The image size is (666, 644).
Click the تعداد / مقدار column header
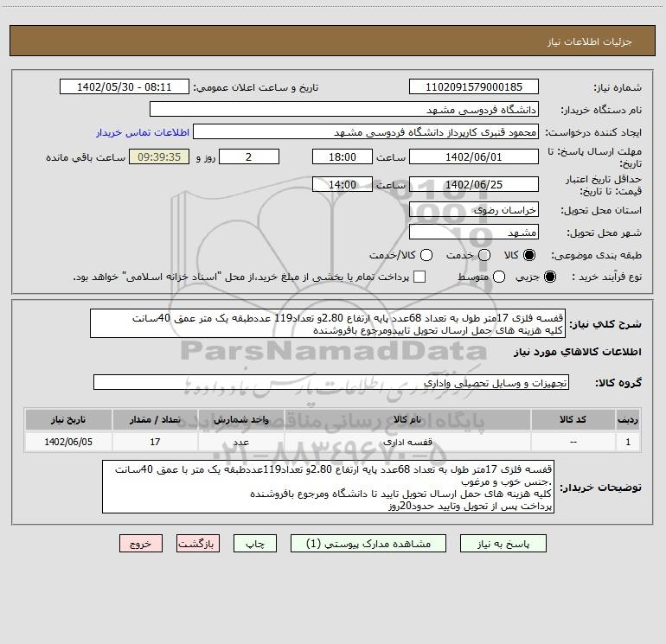click(155, 419)
